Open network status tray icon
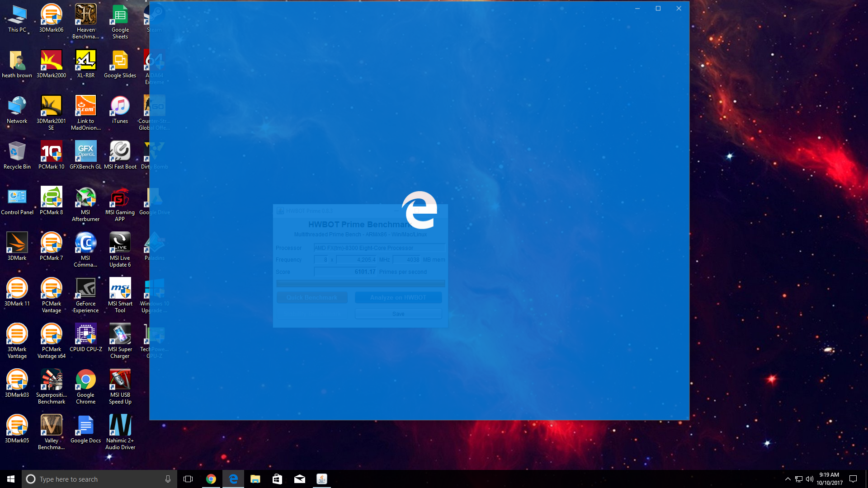This screenshot has width=868, height=488. 799,479
